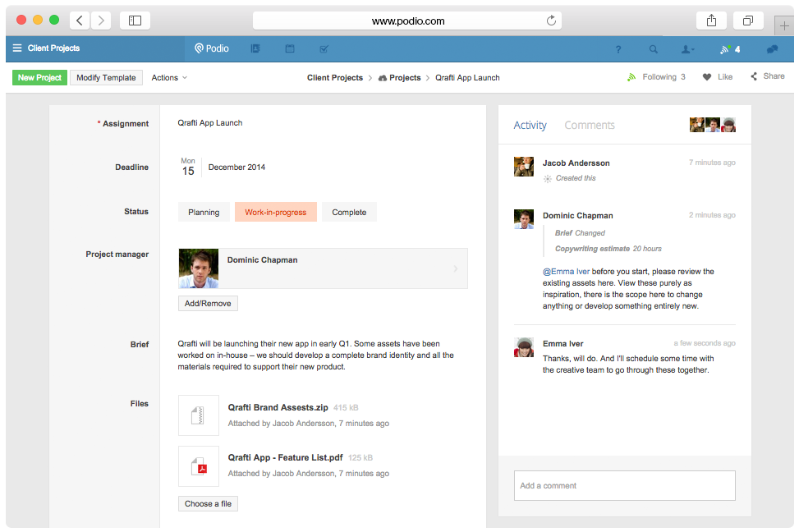Click the Brief description text
The image size is (799, 532).
[315, 355]
